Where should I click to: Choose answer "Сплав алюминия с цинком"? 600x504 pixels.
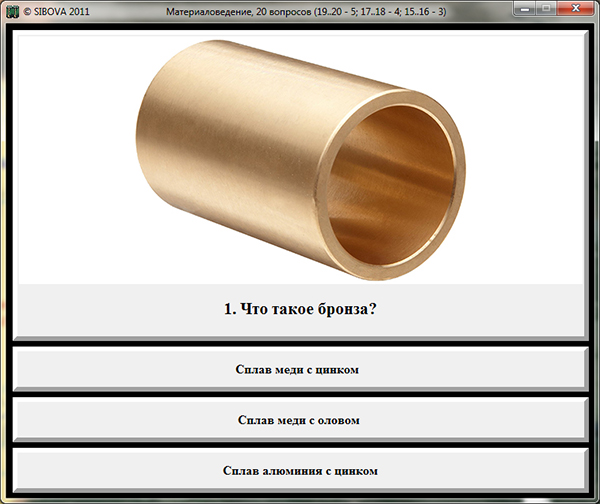pos(301,470)
